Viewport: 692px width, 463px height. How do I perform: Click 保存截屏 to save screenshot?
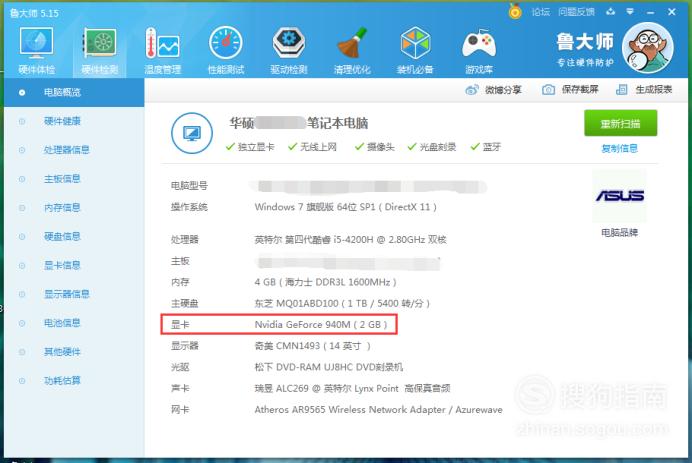(x=570, y=90)
